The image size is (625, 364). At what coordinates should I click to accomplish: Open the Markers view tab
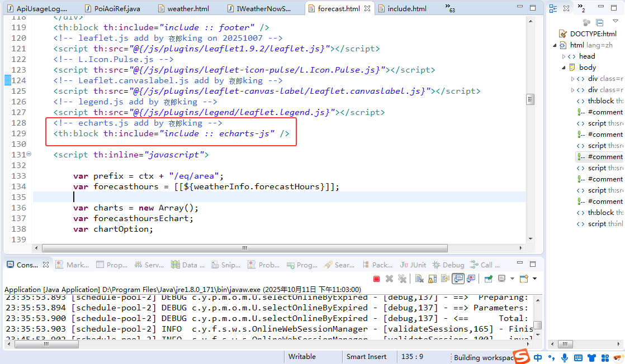click(x=72, y=265)
